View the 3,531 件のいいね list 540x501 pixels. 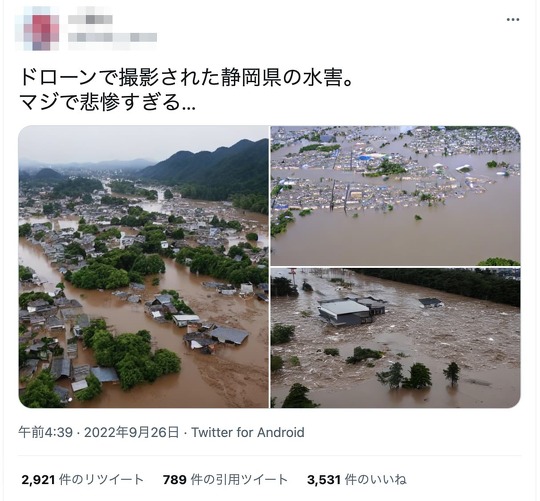coord(357,479)
